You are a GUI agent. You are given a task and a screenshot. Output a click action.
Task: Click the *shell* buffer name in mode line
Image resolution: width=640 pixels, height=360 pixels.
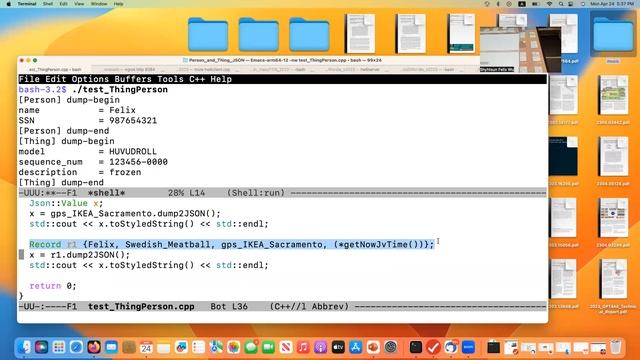pyautogui.click(x=106, y=193)
